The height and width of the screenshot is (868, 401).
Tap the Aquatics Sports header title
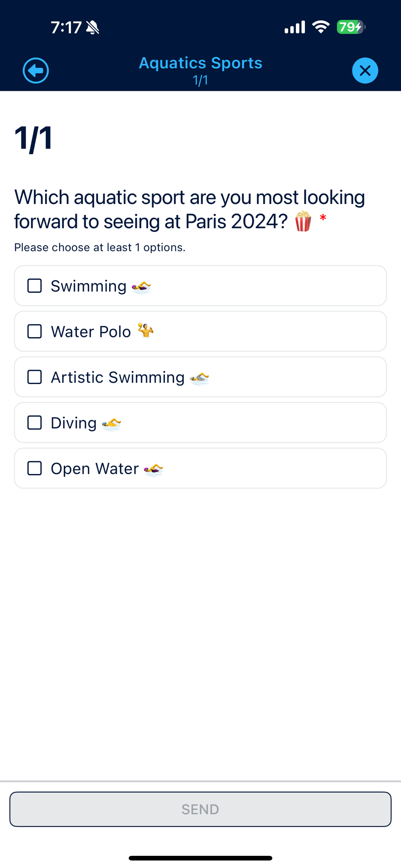(x=200, y=63)
